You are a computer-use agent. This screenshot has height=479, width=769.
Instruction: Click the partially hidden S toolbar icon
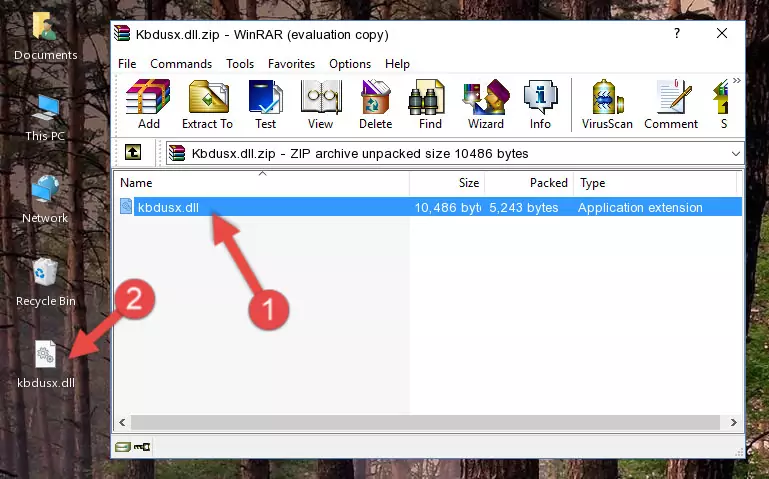721,104
